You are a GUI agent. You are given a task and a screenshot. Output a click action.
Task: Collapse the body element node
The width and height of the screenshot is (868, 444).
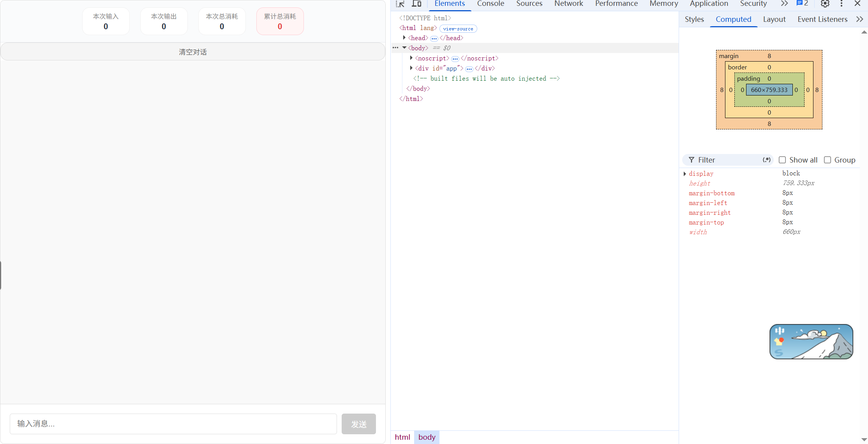404,48
